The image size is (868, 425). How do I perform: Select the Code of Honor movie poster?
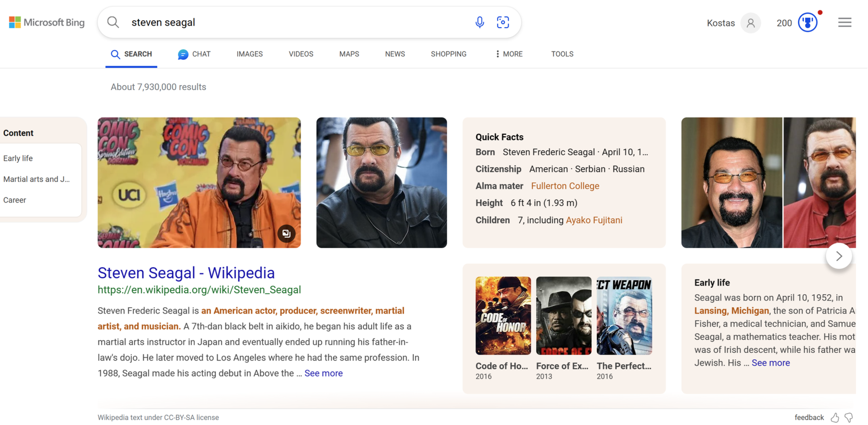(x=503, y=315)
